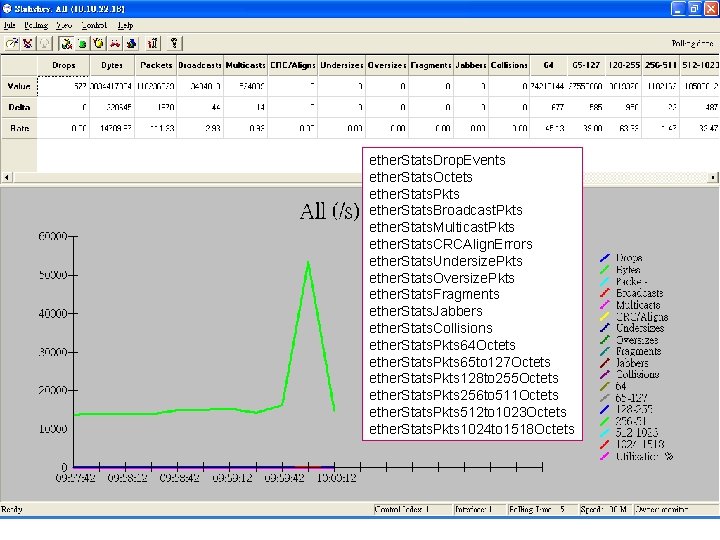Click the Packets column header

tap(156, 65)
